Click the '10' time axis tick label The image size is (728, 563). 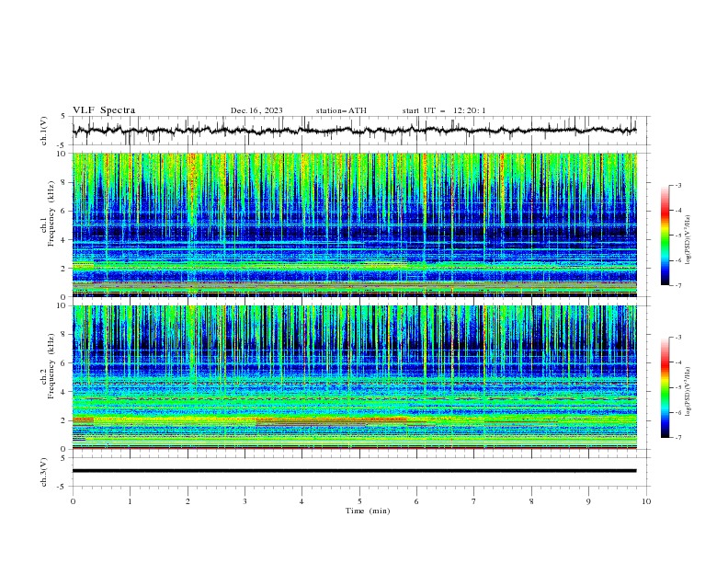tap(646, 501)
